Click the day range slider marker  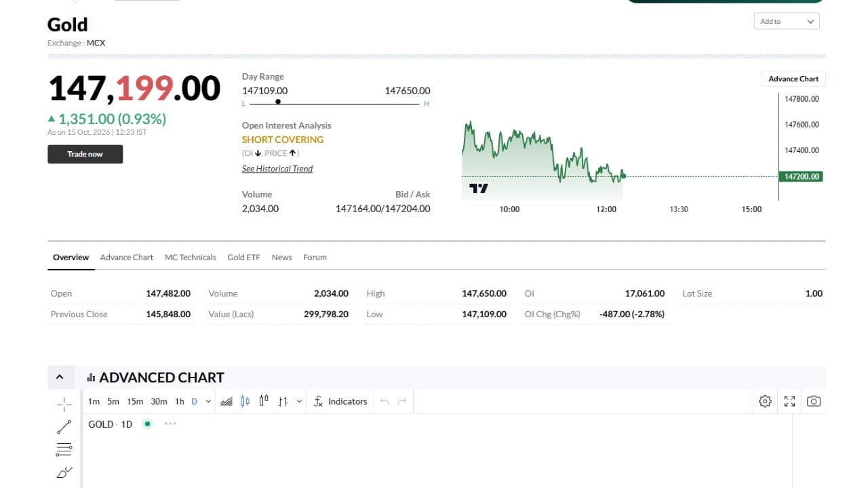[278, 102]
